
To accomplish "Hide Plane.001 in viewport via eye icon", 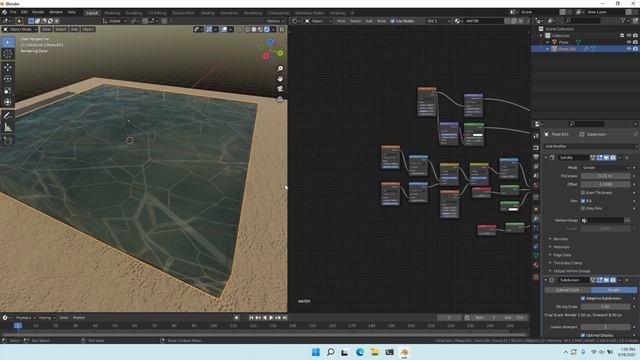I will 629,49.
